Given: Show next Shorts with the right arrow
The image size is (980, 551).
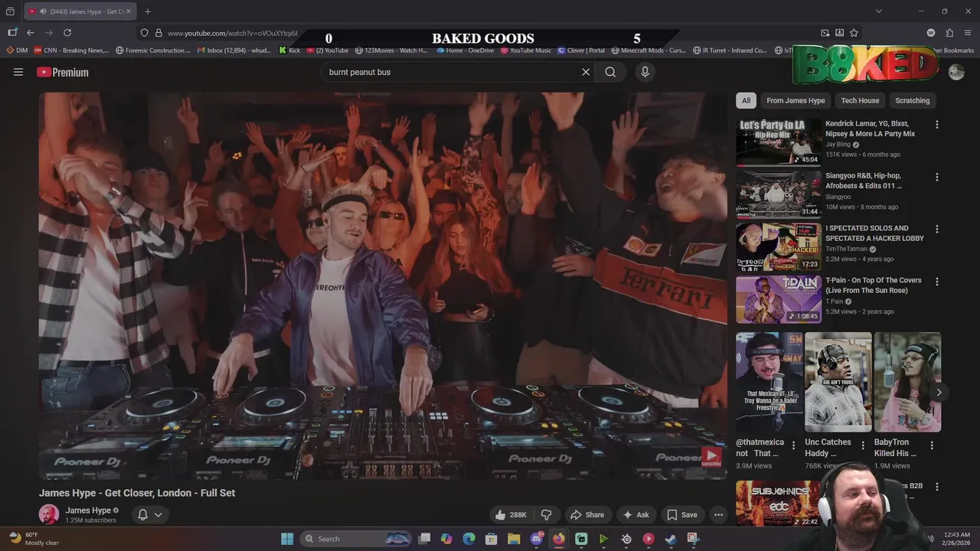Looking at the screenshot, I should pyautogui.click(x=939, y=393).
